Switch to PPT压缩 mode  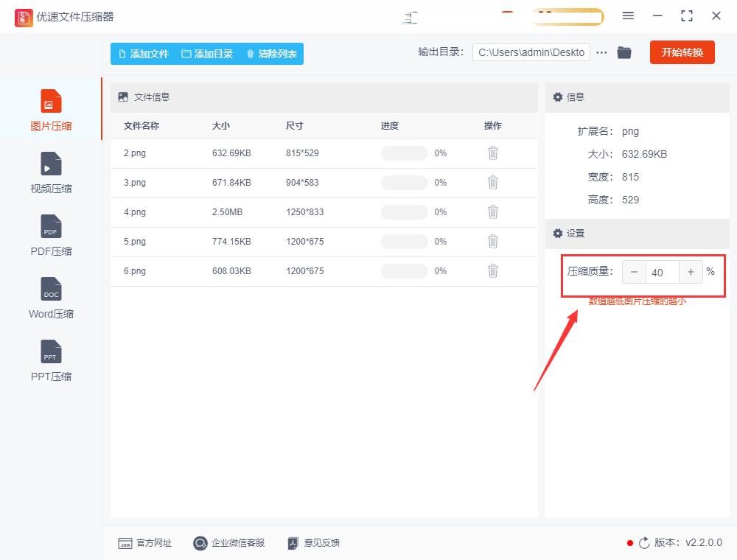coord(50,361)
